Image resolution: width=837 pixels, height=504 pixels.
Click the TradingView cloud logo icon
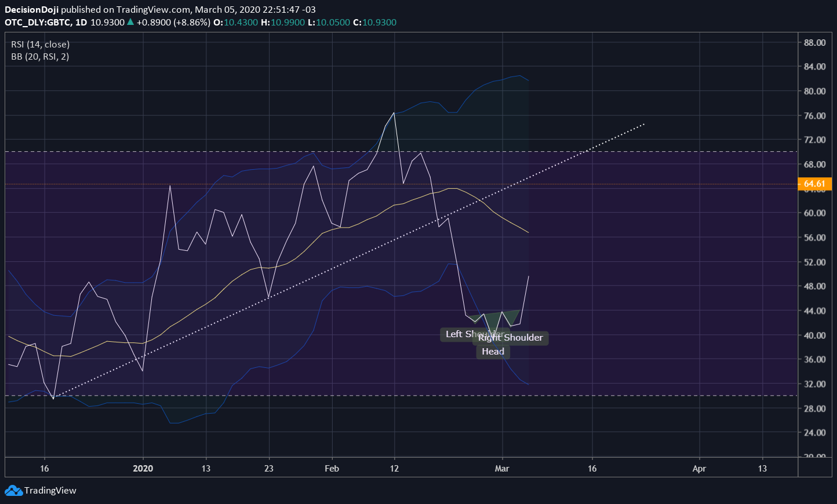[13, 491]
